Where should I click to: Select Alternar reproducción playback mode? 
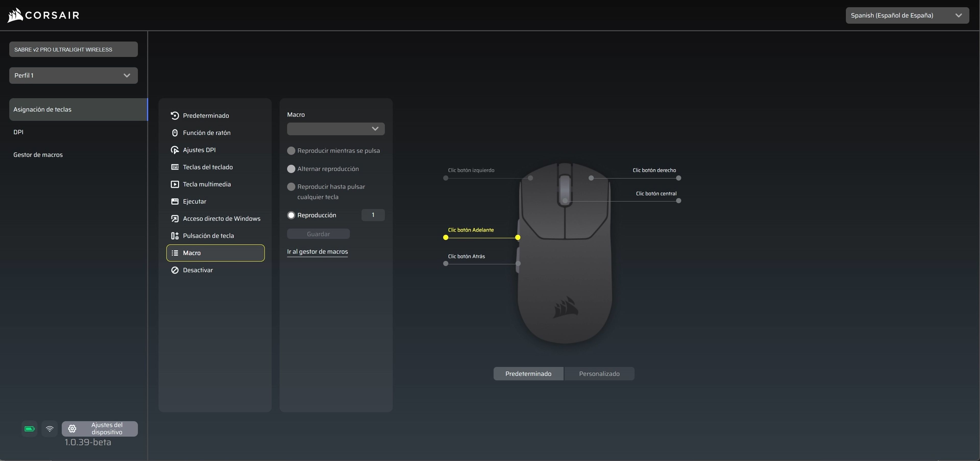(x=291, y=169)
